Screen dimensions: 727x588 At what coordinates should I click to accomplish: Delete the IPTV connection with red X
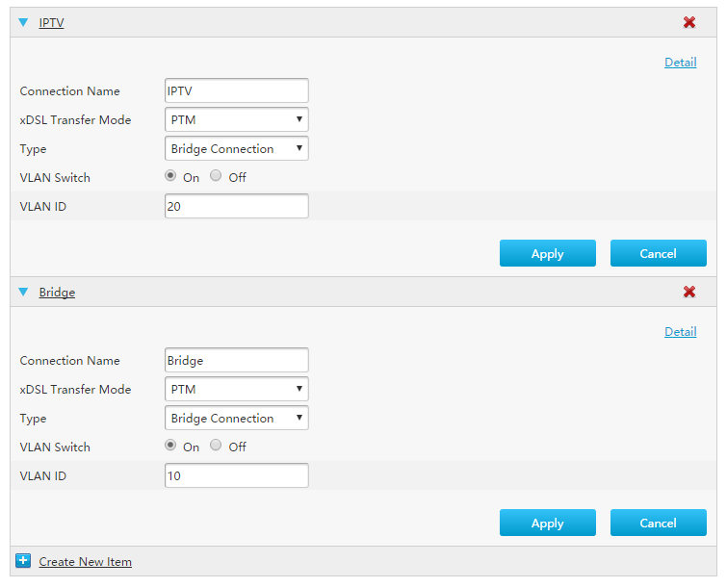(689, 22)
